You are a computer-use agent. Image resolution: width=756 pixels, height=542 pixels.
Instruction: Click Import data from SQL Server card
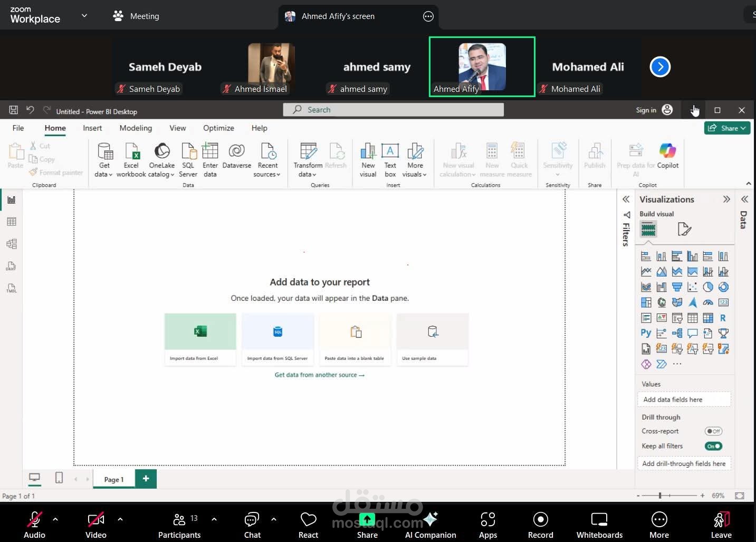tap(277, 339)
